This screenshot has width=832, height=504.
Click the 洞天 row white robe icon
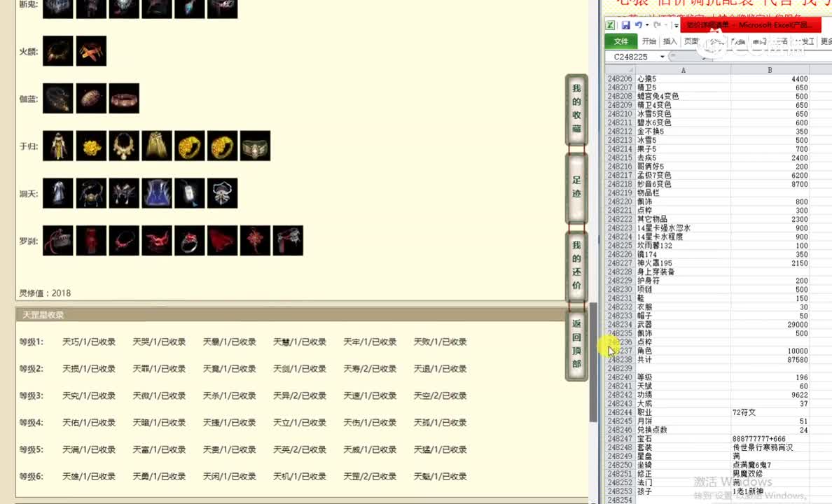click(58, 193)
